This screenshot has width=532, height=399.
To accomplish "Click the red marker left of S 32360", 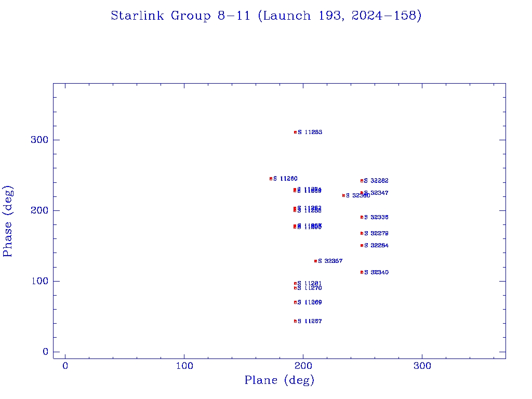I will coord(344,195).
